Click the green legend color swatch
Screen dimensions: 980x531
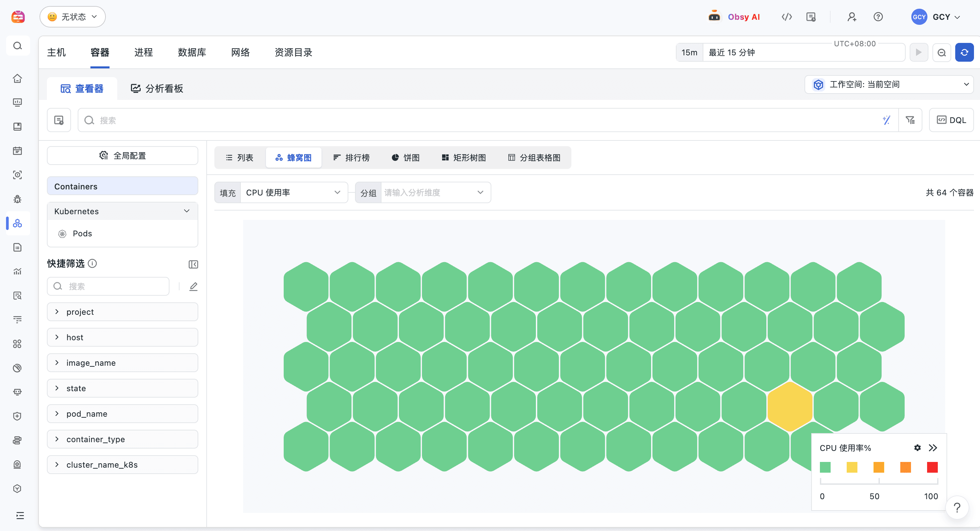pos(825,467)
